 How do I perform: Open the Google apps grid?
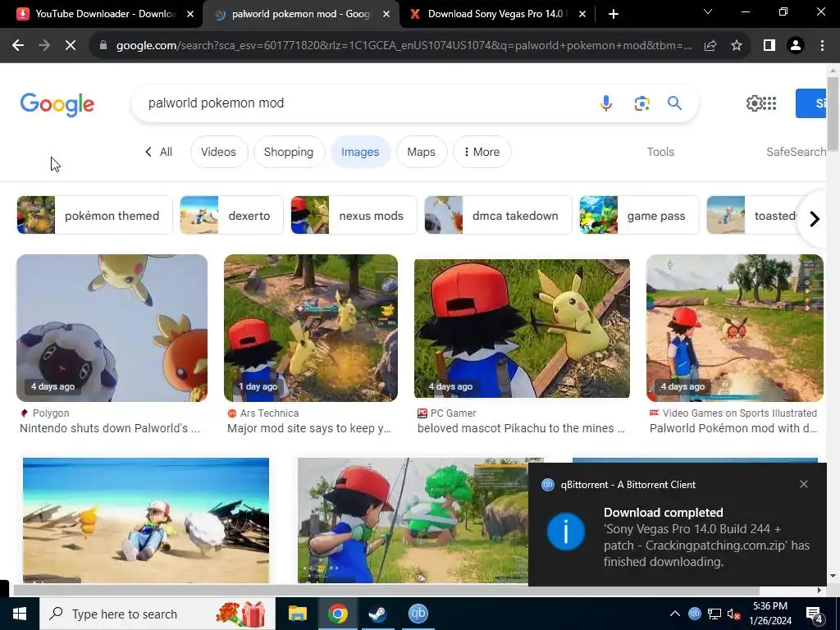[769, 103]
